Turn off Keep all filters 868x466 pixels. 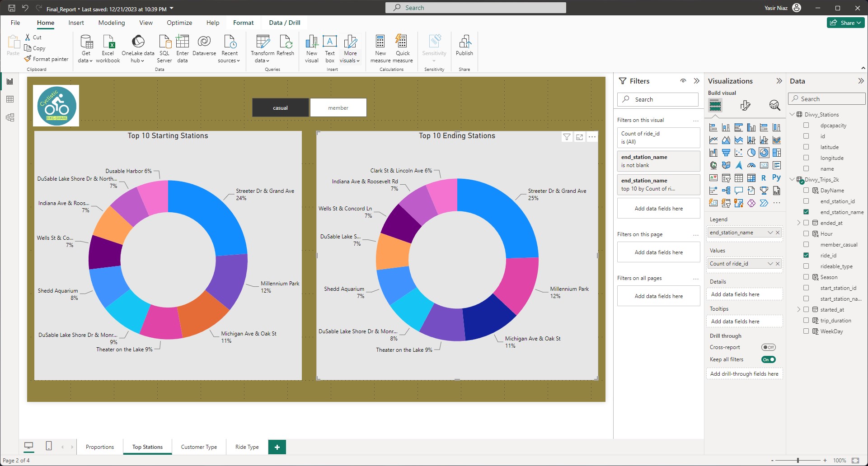click(x=768, y=359)
